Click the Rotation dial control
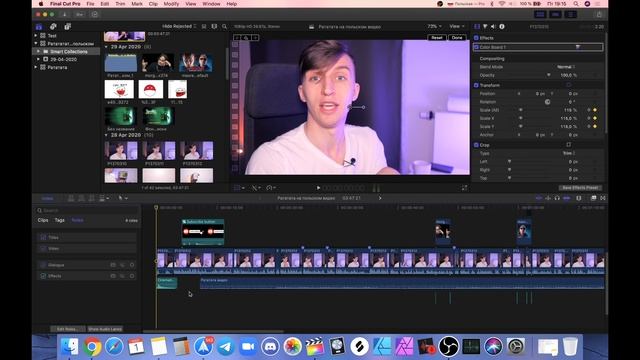The height and width of the screenshot is (360, 640). (x=547, y=102)
